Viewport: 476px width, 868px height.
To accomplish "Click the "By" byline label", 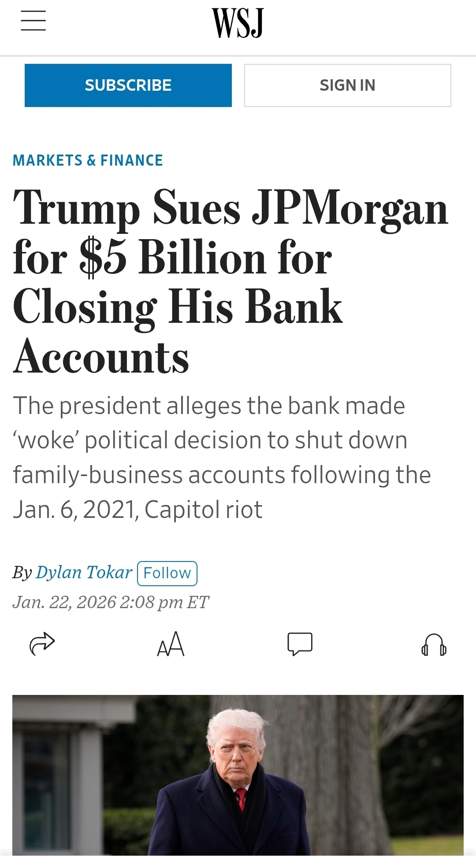I will pyautogui.click(x=22, y=573).
